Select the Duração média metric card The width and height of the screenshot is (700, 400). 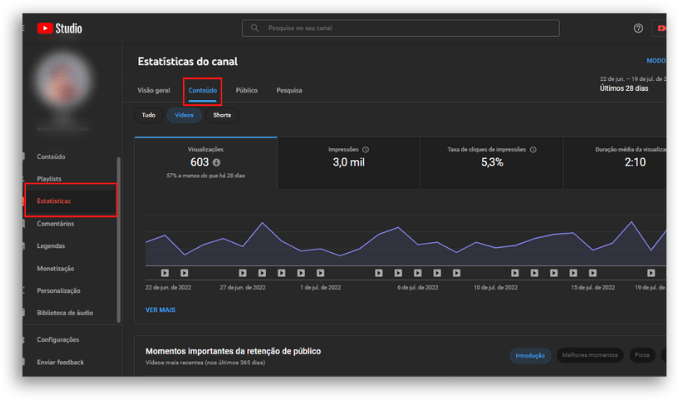point(615,163)
